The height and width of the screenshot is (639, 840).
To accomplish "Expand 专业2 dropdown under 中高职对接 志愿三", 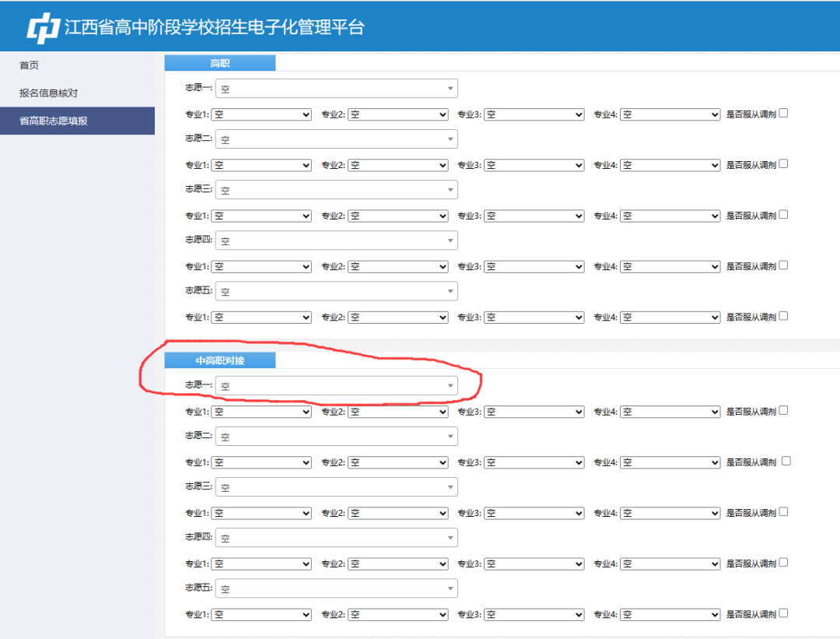I will pos(398,513).
